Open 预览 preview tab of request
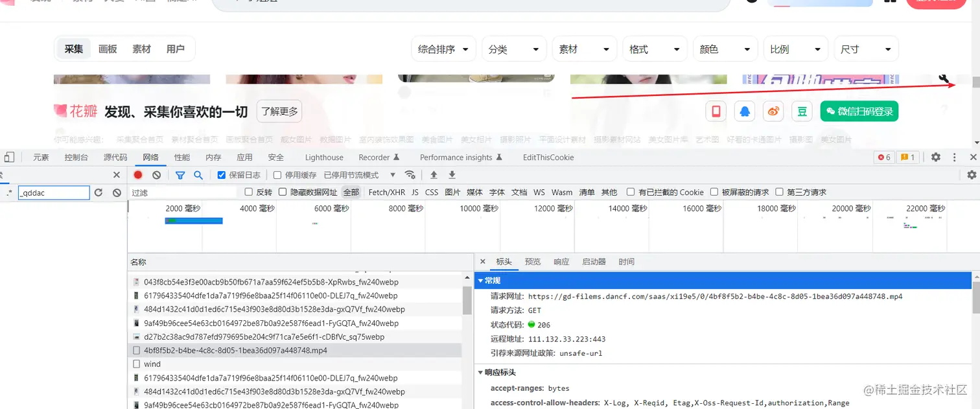 pyautogui.click(x=533, y=262)
